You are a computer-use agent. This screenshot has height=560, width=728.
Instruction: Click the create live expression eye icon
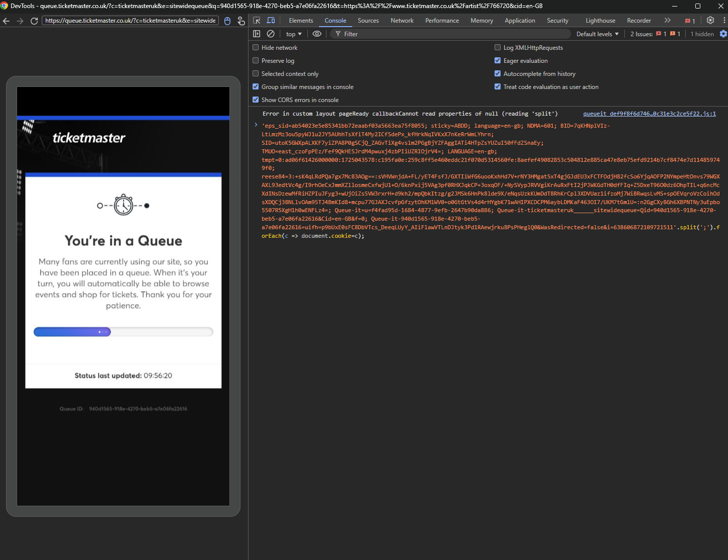click(317, 34)
